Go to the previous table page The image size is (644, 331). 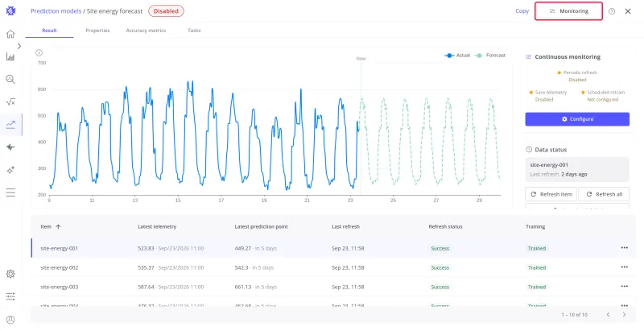tap(609, 315)
